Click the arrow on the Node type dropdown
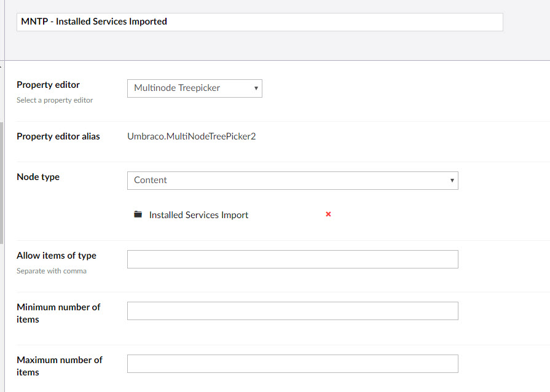This screenshot has width=550, height=392. click(x=452, y=181)
